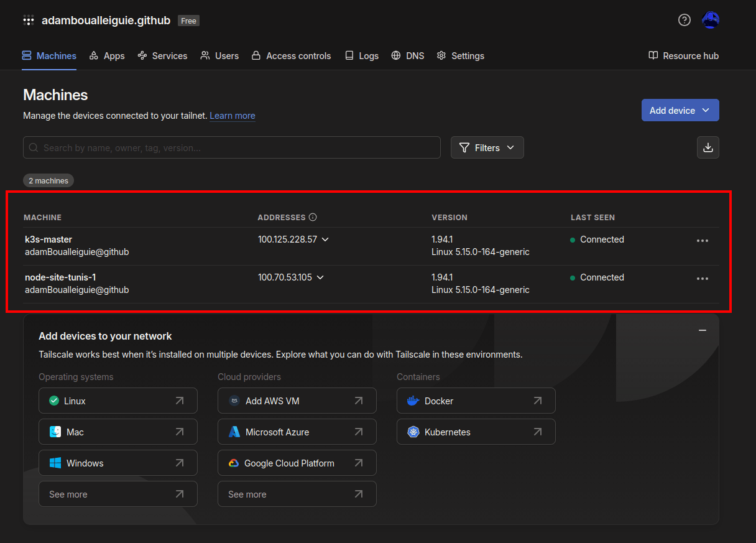Viewport: 756px width, 543px height.
Task: Click the Mac Finder icon
Action: coord(55,432)
